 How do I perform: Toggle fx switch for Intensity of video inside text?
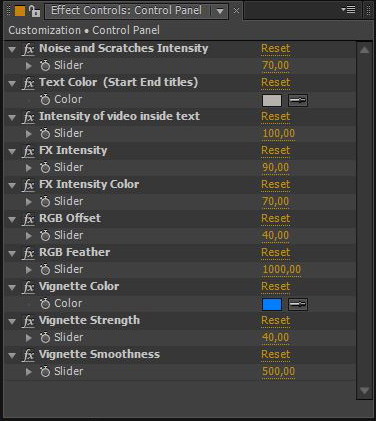(29, 117)
